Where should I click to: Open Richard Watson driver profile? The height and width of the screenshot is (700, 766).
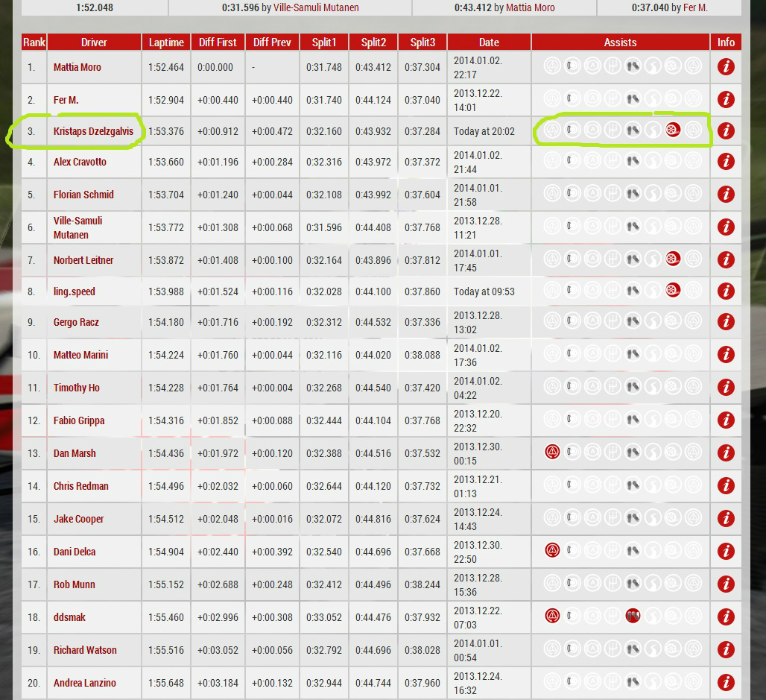[x=85, y=649]
